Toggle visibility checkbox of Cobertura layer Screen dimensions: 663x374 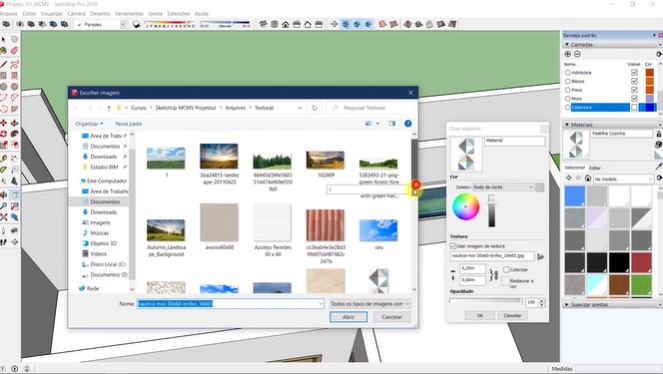click(x=634, y=107)
